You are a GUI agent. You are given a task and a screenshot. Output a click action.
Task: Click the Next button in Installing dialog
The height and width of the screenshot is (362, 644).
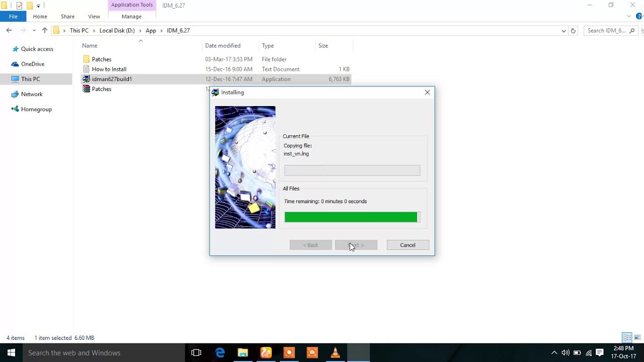(x=356, y=245)
